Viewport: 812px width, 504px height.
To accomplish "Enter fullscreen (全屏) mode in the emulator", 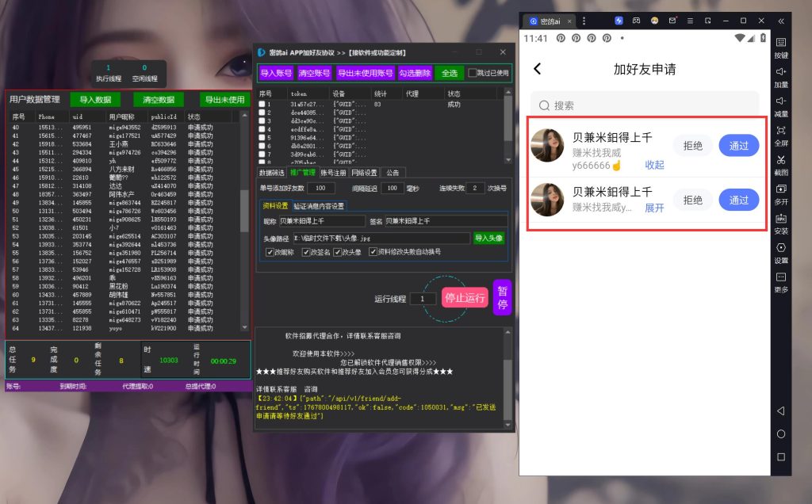I will 781,134.
